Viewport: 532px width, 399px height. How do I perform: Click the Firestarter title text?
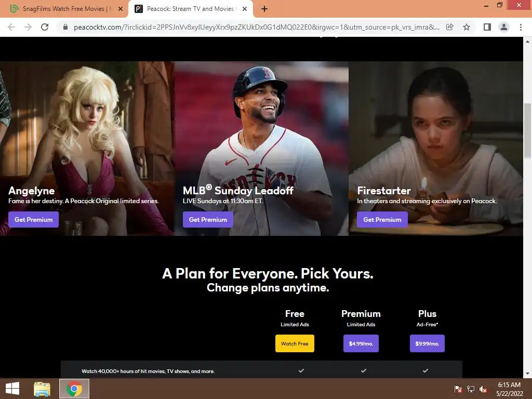click(x=384, y=191)
